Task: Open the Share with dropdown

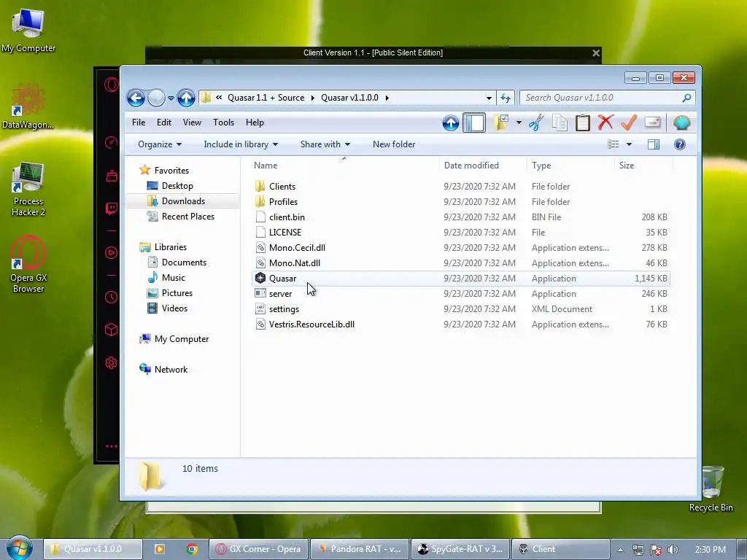Action: coord(325,144)
